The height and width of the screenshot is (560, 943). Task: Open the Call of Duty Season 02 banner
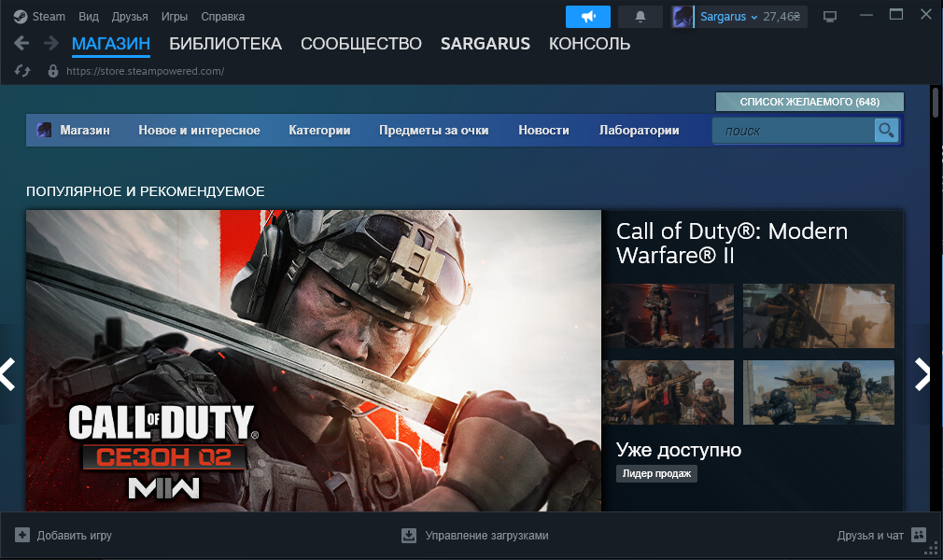pyautogui.click(x=314, y=360)
